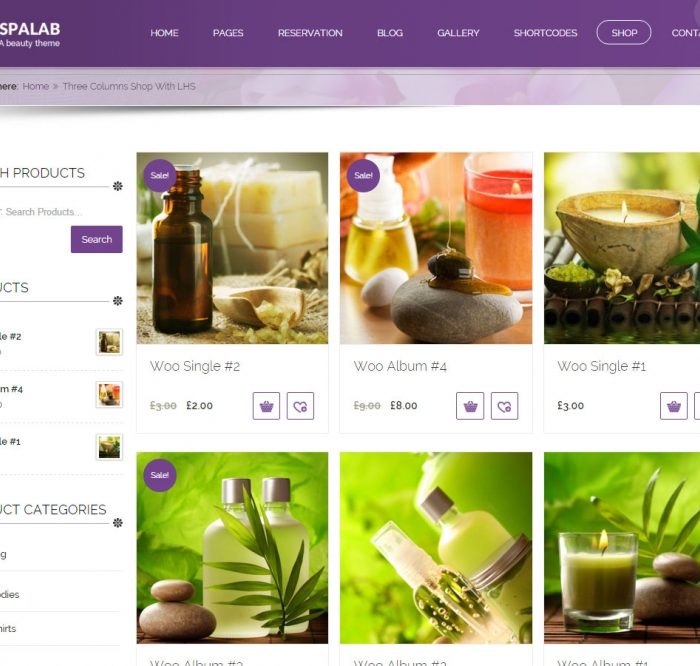Open the candle and stones product image
This screenshot has width=700, height=666.
pos(622,548)
